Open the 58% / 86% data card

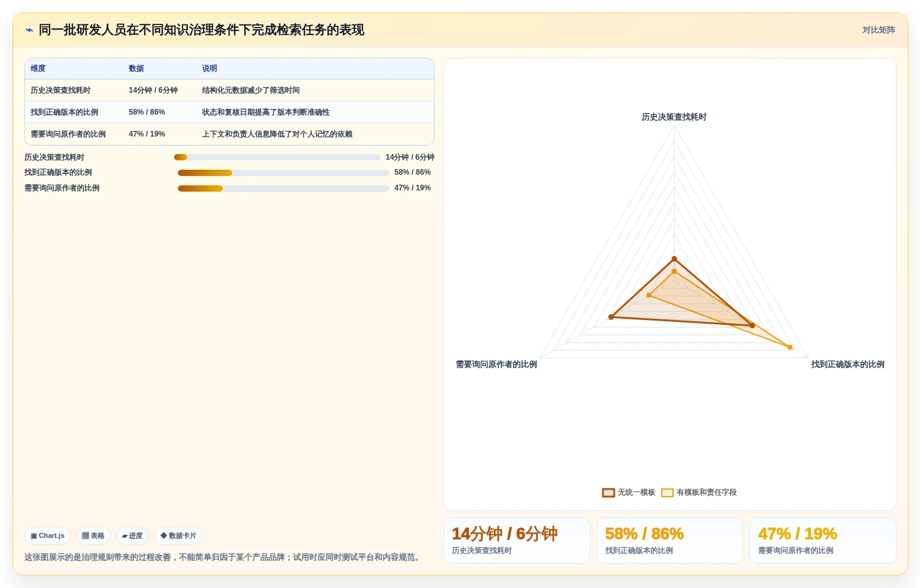(670, 540)
